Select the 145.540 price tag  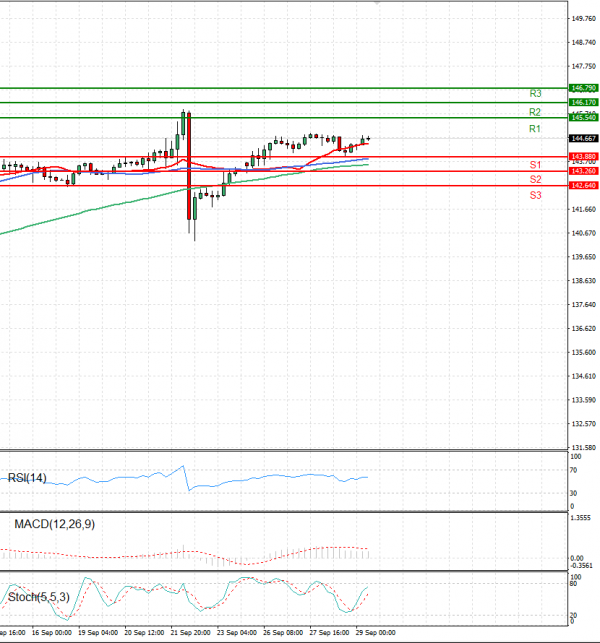tap(583, 118)
